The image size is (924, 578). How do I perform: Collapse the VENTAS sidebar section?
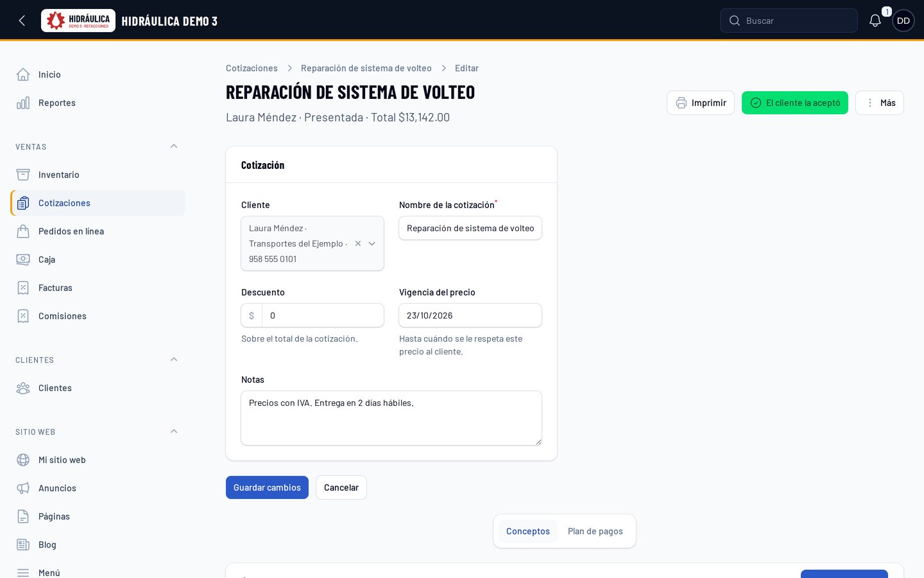174,146
